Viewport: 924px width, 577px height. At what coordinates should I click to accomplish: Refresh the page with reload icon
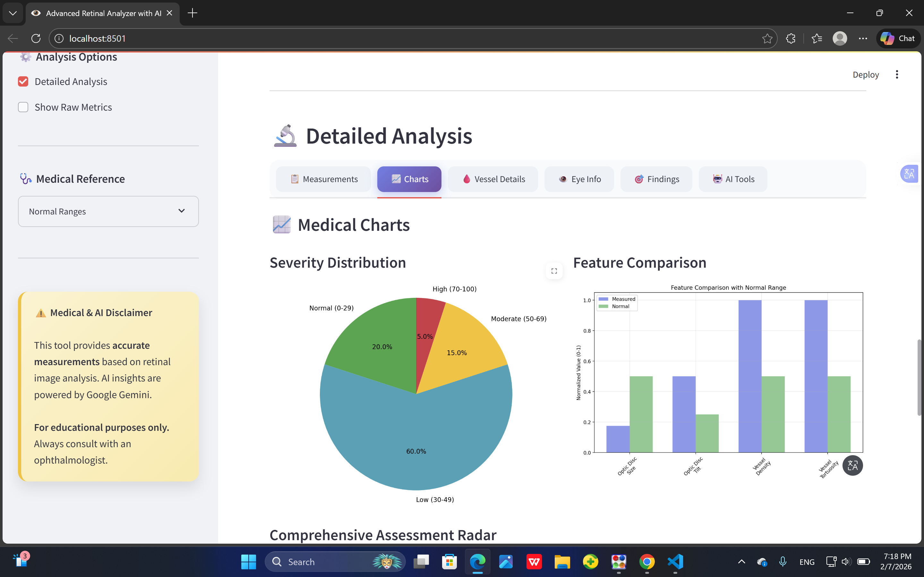[x=36, y=38]
